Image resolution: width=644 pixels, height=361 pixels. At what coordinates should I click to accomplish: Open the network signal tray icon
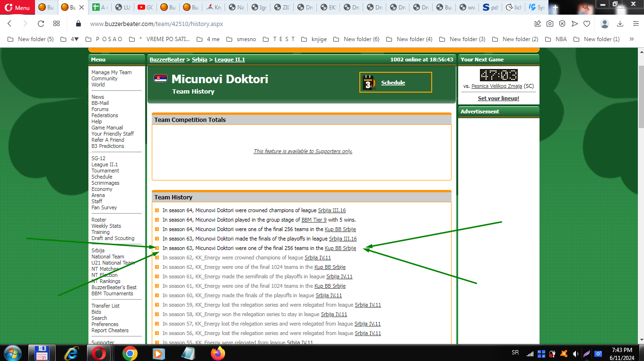coord(530,353)
